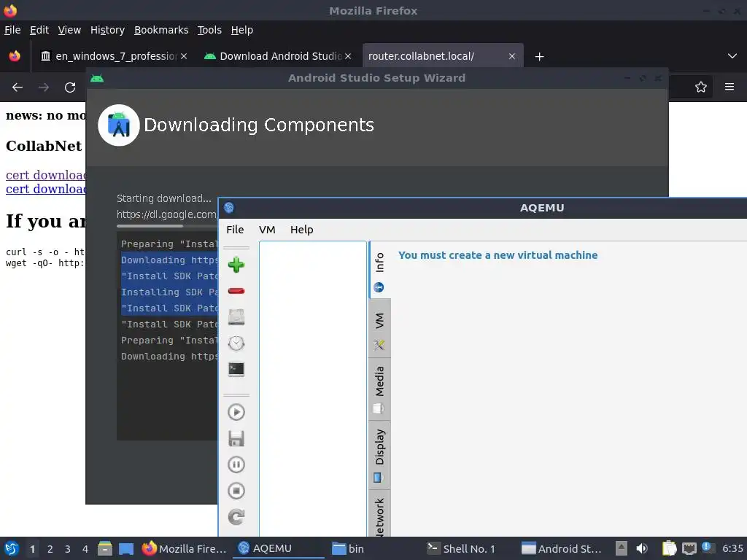Open the AQEMU VM menu

267,230
